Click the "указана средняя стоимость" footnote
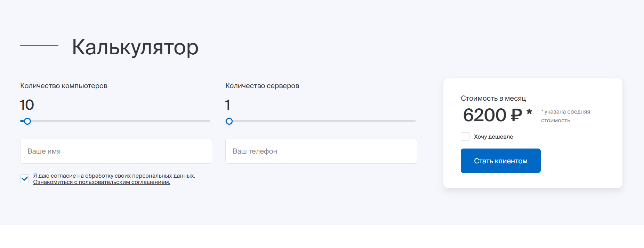644x248 pixels. pyautogui.click(x=565, y=116)
